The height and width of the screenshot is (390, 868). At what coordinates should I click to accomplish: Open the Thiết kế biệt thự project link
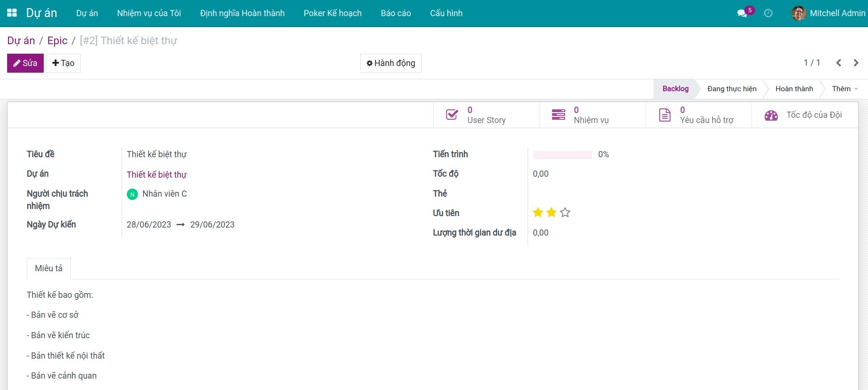157,175
